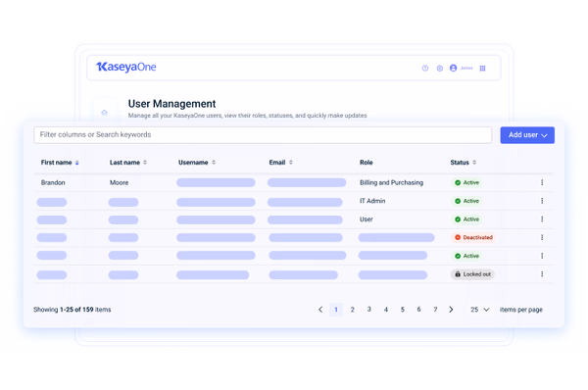
Task: Go to previous page arrow
Action: (x=320, y=310)
